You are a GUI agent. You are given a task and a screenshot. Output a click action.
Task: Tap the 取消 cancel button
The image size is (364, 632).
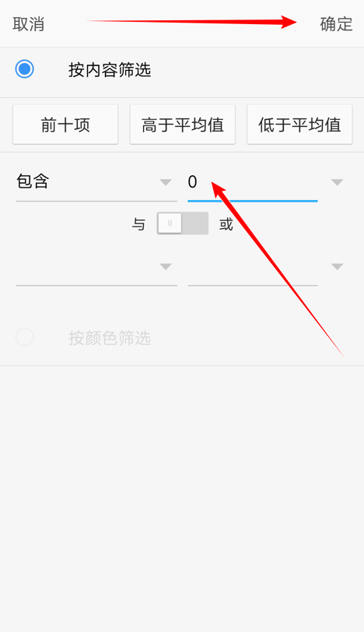click(x=28, y=24)
